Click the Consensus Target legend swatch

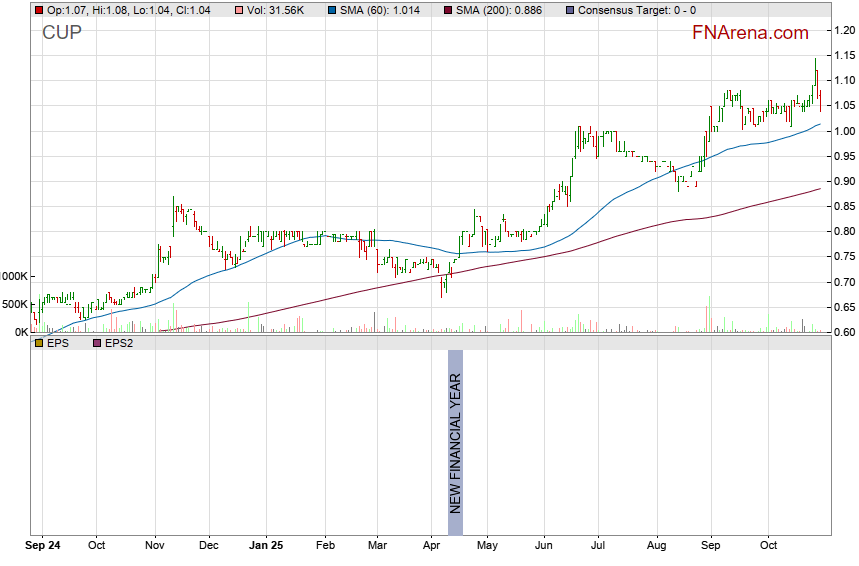click(570, 10)
